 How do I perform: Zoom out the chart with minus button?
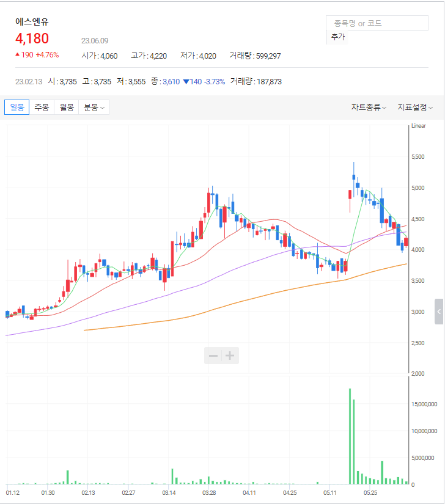coord(213,356)
